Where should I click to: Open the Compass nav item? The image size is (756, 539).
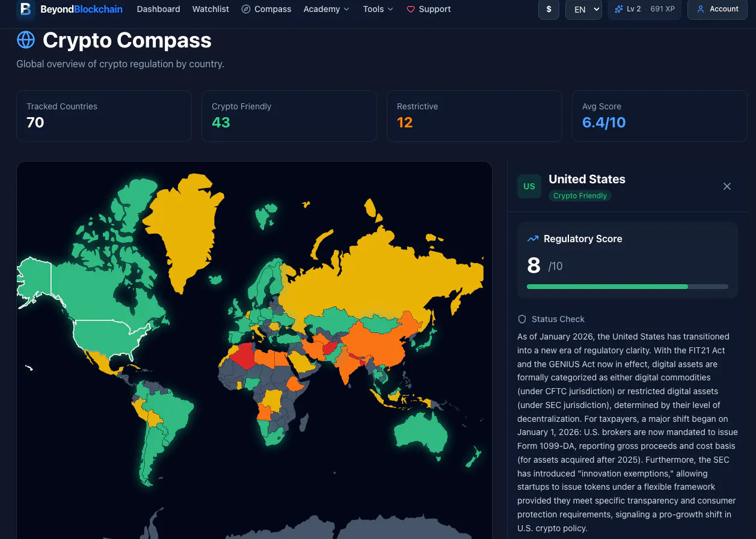click(266, 9)
